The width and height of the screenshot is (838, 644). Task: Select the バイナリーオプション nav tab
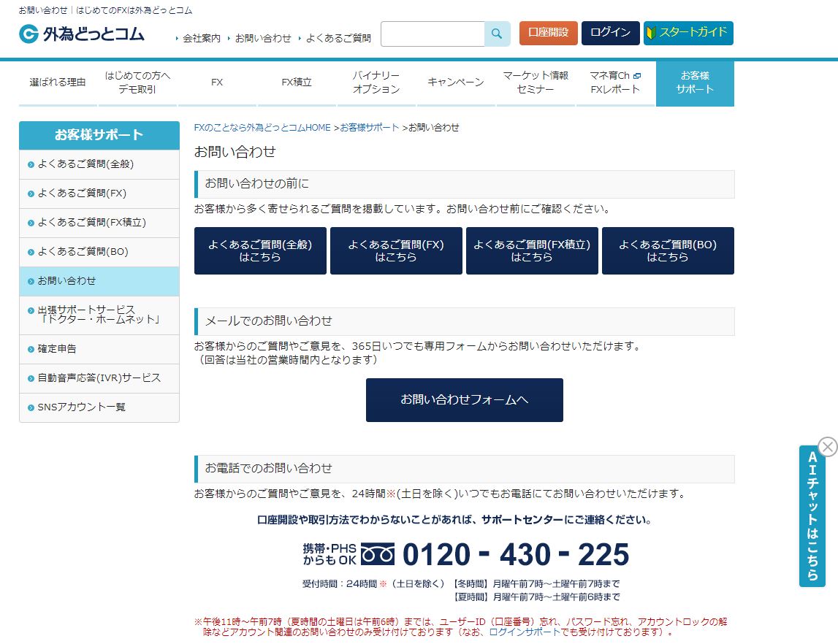pyautogui.click(x=376, y=83)
